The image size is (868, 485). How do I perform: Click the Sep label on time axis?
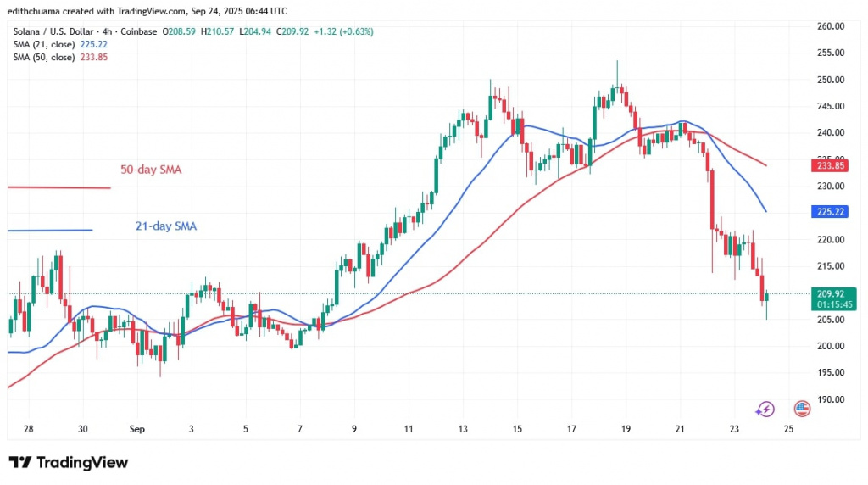(x=137, y=430)
